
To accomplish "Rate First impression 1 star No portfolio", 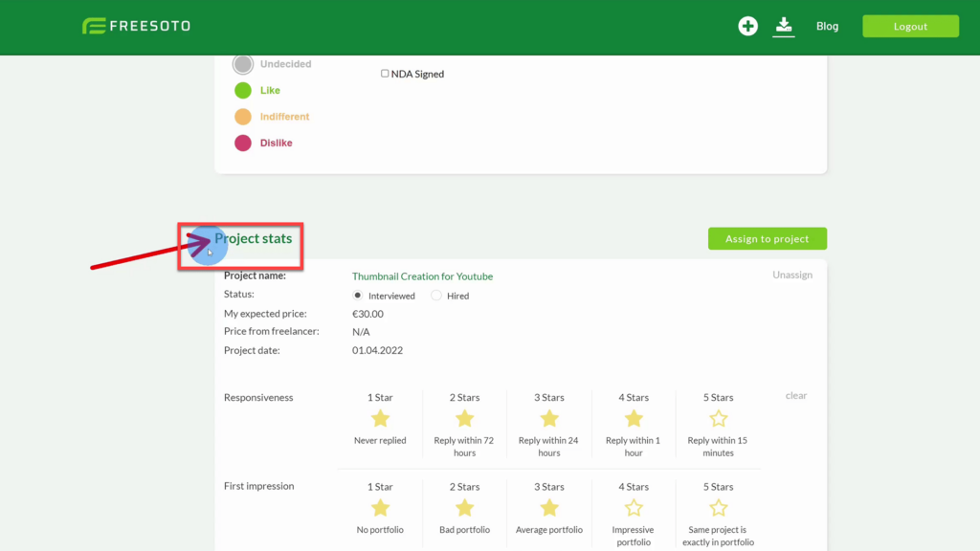I will (x=380, y=508).
